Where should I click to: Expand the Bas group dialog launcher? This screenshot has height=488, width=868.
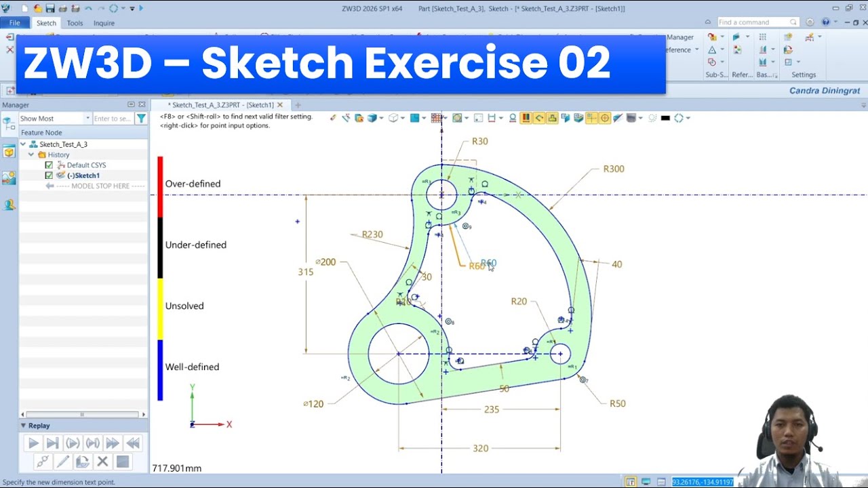tap(775, 75)
